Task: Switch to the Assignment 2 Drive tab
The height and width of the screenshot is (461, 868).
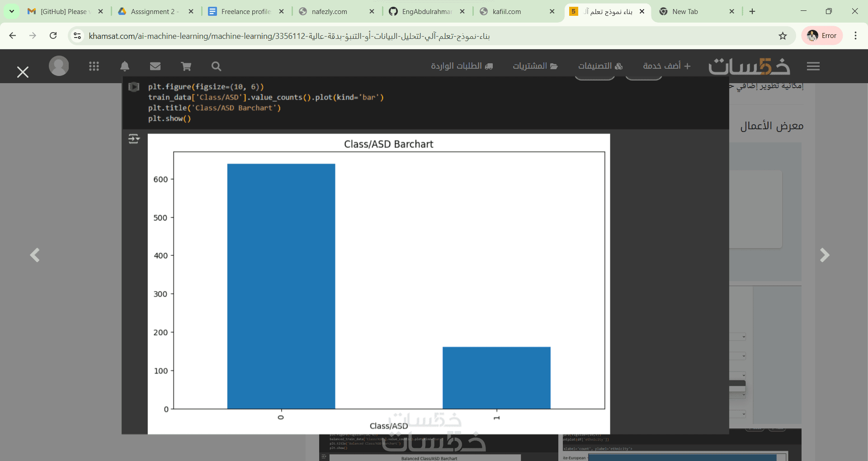Action: click(156, 11)
